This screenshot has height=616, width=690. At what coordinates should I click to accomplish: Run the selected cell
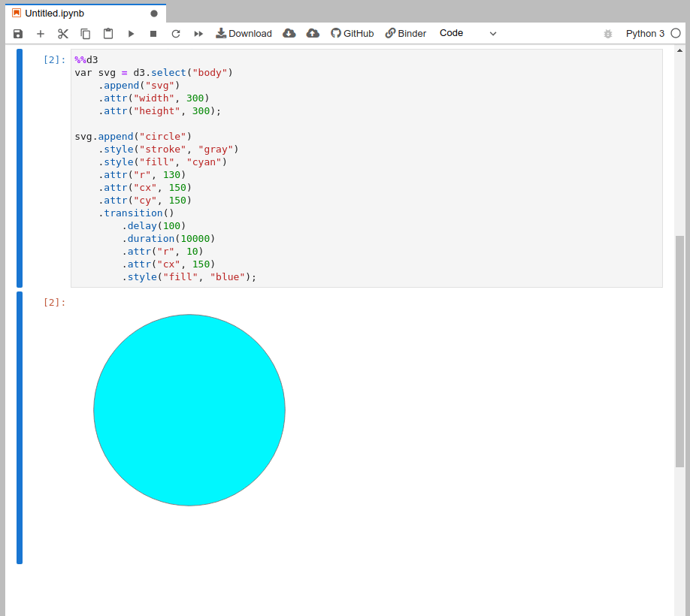coord(131,34)
